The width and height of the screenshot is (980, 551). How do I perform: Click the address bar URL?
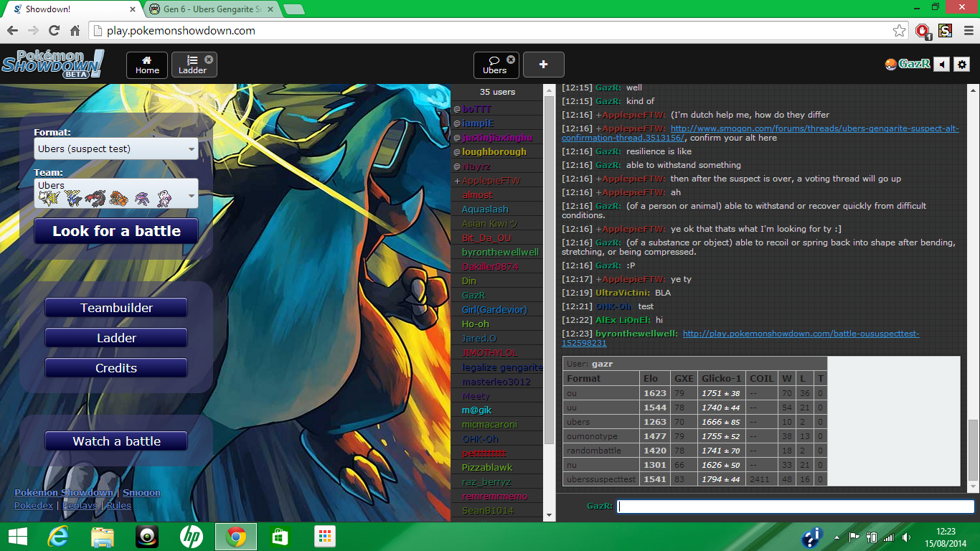coord(181,30)
